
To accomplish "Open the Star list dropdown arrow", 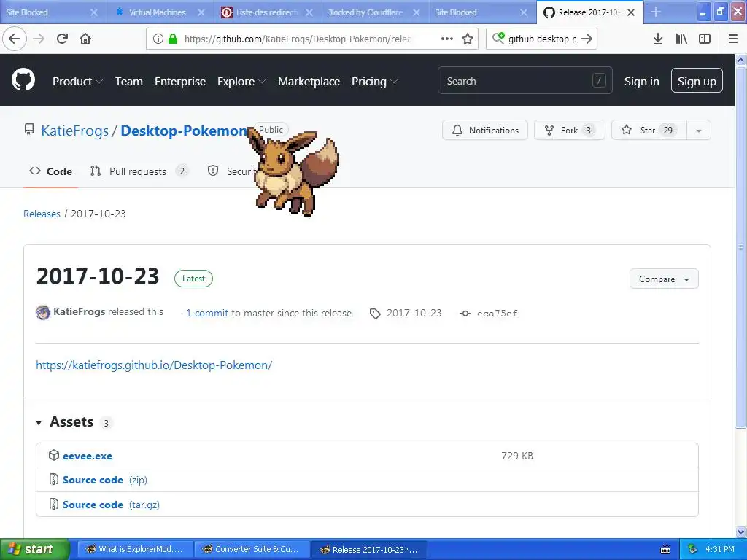I will [698, 130].
